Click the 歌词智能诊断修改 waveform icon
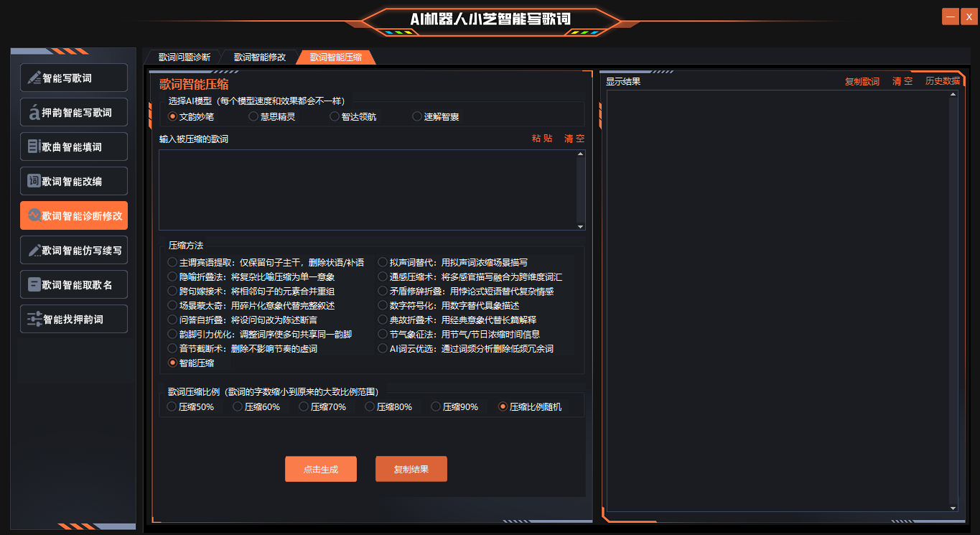Viewport: 980px width, 535px height. (x=34, y=215)
